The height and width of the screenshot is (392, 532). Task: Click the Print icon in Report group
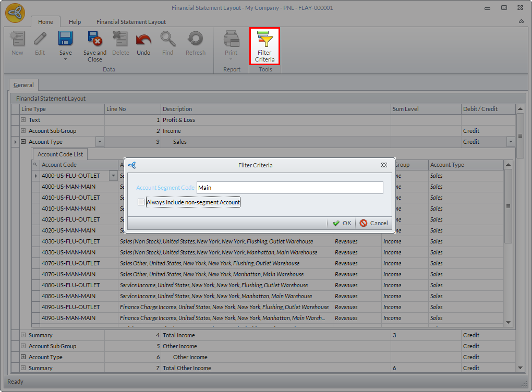click(x=231, y=40)
